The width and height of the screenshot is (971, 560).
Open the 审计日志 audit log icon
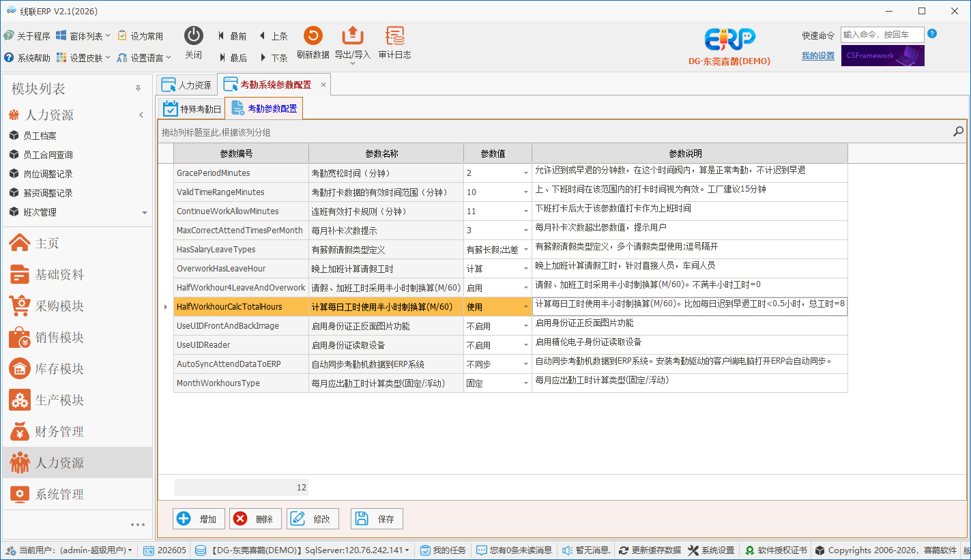pyautogui.click(x=394, y=36)
